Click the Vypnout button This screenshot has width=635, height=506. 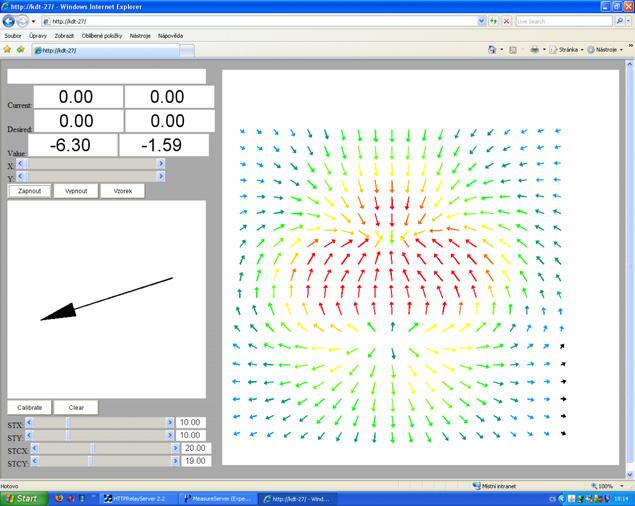tap(76, 191)
